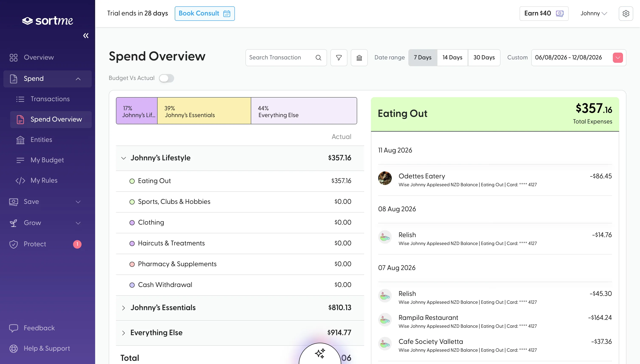Click the Protect notification badge

point(77,244)
